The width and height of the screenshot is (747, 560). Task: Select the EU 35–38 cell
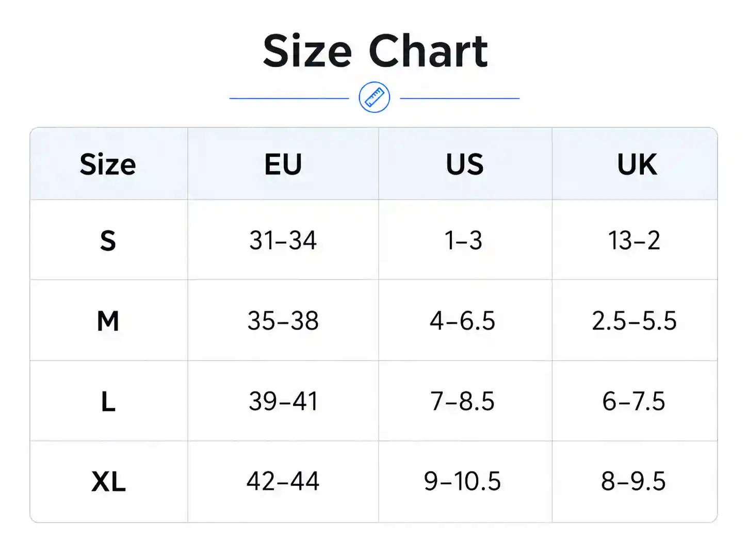click(283, 321)
